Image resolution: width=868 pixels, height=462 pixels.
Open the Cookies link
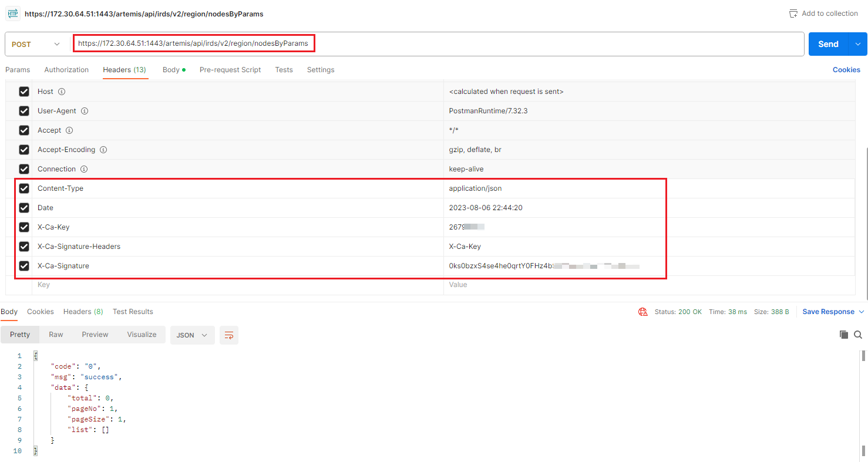point(846,70)
